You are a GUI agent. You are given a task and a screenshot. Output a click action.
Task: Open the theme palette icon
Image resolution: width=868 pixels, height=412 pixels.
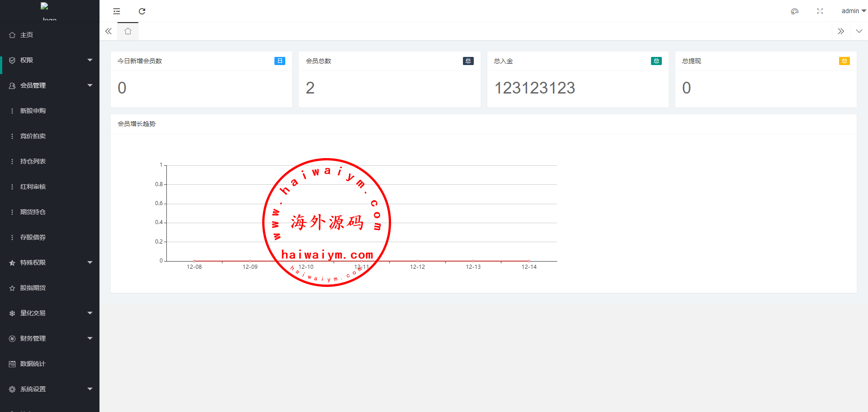coord(794,11)
